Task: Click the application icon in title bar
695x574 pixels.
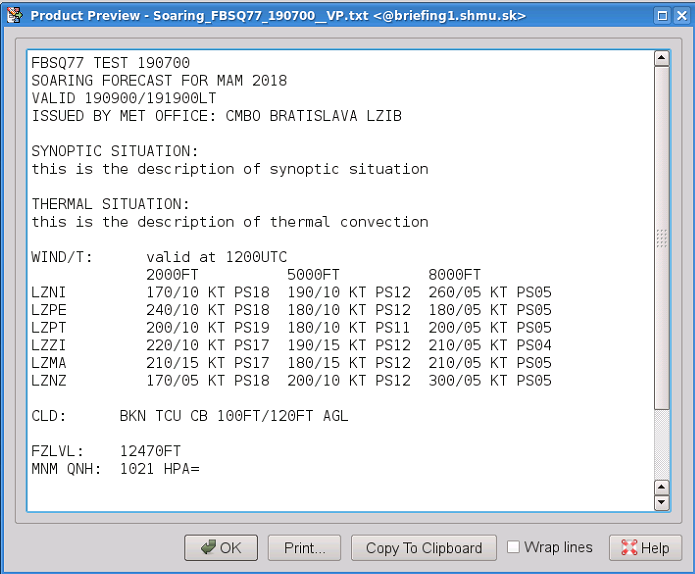Action: click(x=15, y=16)
